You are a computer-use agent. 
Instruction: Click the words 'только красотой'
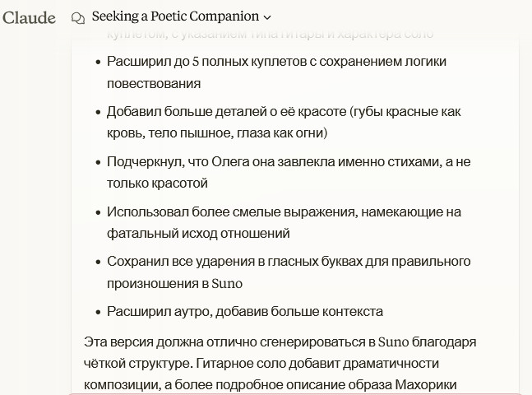[x=157, y=184]
